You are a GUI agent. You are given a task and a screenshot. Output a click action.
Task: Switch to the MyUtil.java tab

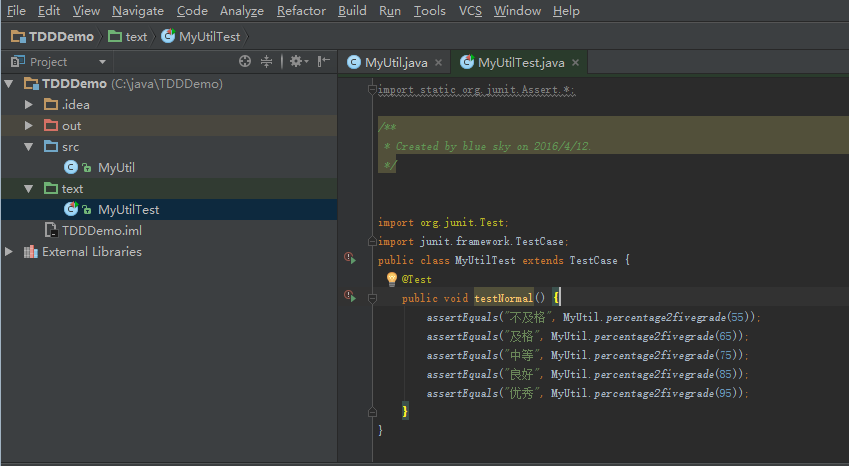(395, 63)
